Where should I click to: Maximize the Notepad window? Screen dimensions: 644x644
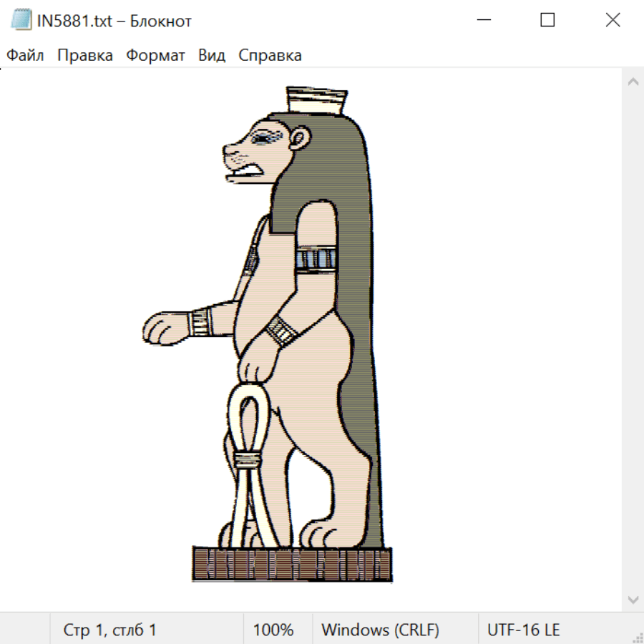click(547, 20)
